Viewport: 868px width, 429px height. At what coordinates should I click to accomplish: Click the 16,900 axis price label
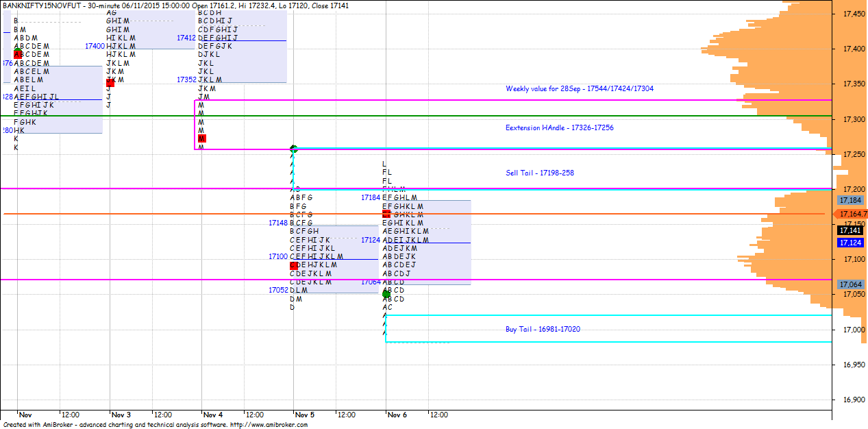[853, 400]
